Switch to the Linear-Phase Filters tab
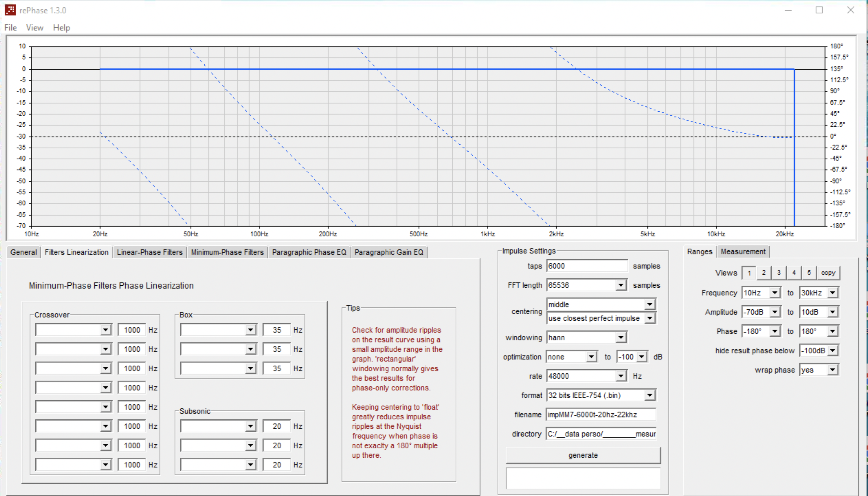 (x=150, y=252)
